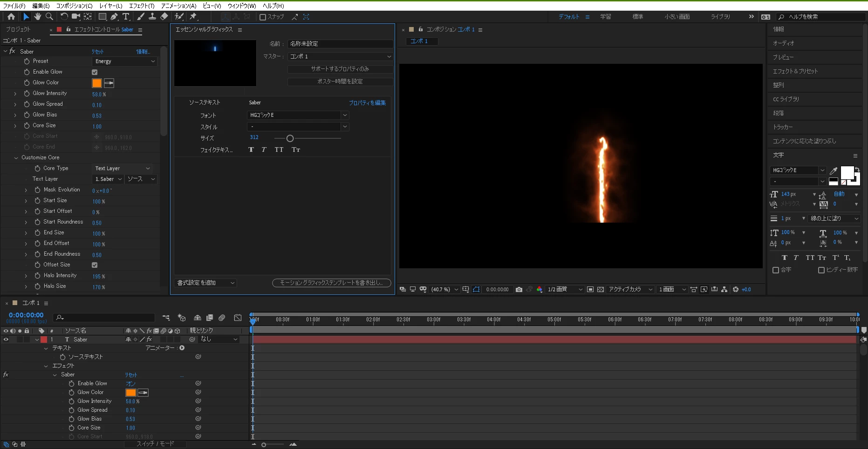The width and height of the screenshot is (868, 449).
Task: Open the Preset Energy dropdown
Action: tap(124, 61)
